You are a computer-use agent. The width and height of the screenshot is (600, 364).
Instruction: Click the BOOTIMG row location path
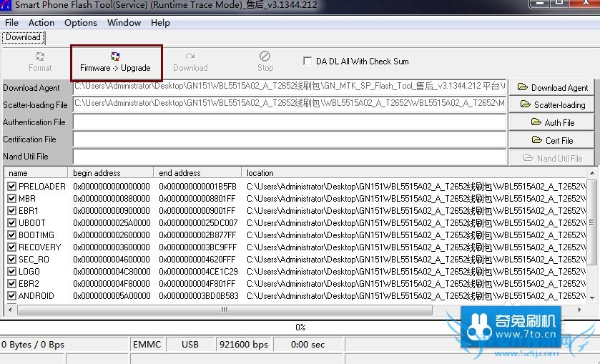pyautogui.click(x=416, y=235)
